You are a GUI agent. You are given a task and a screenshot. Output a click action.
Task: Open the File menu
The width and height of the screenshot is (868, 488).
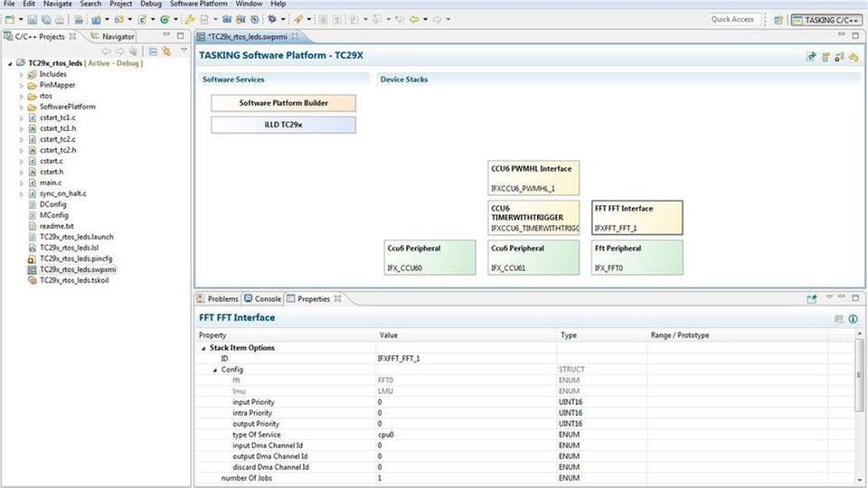[9, 4]
